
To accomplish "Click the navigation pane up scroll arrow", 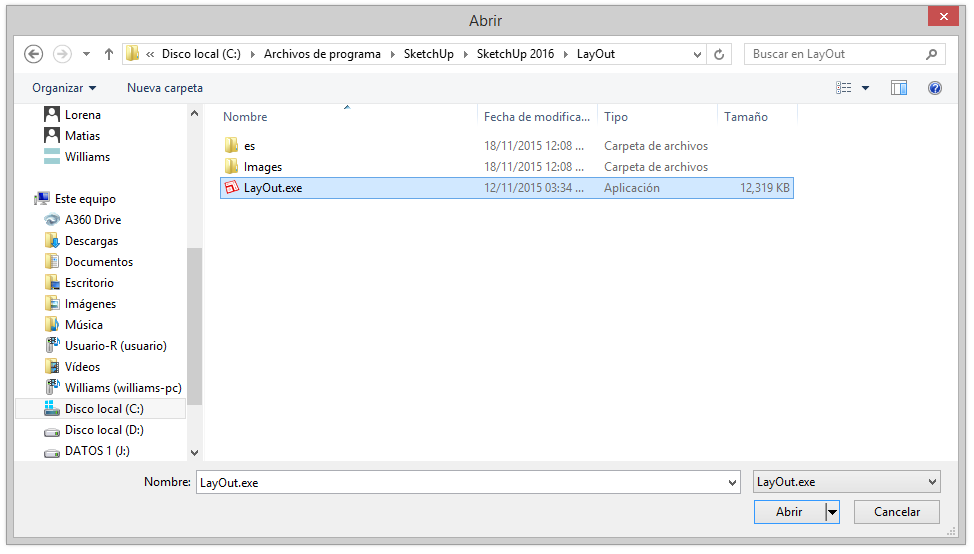I will (x=194, y=114).
